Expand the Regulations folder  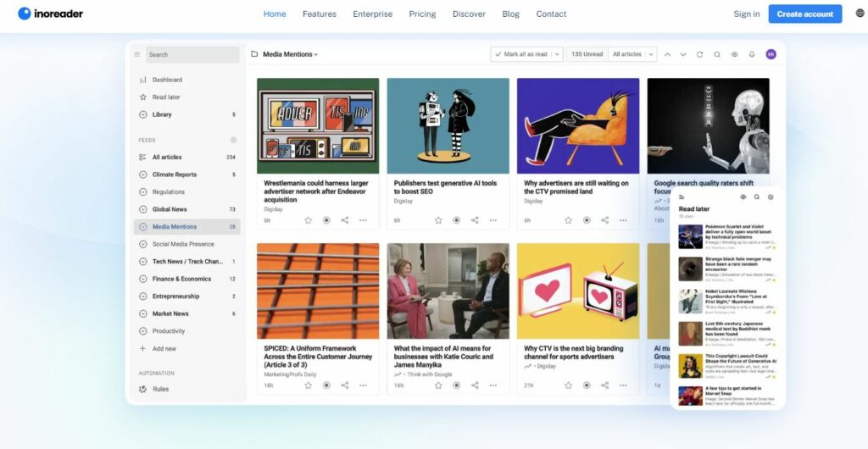click(x=142, y=191)
